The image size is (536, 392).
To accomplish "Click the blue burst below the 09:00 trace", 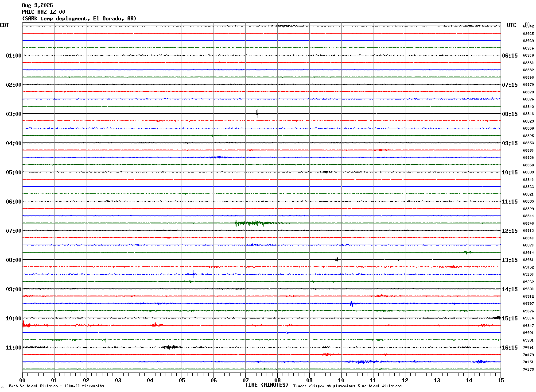I will pyautogui.click(x=351, y=304).
